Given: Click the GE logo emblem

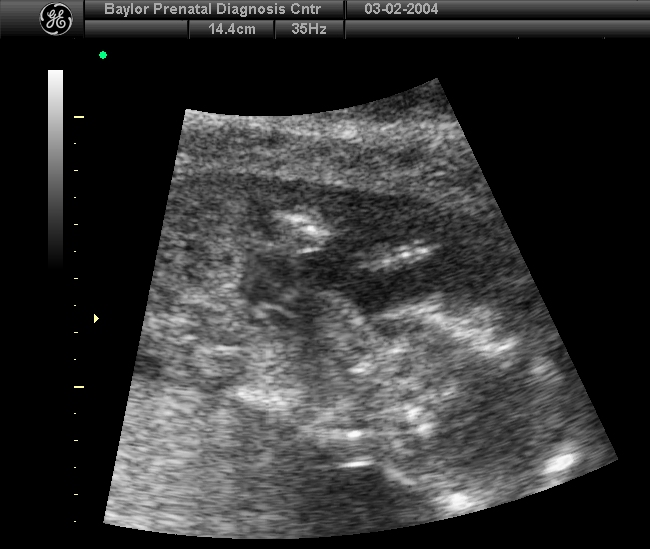Looking at the screenshot, I should (56, 19).
